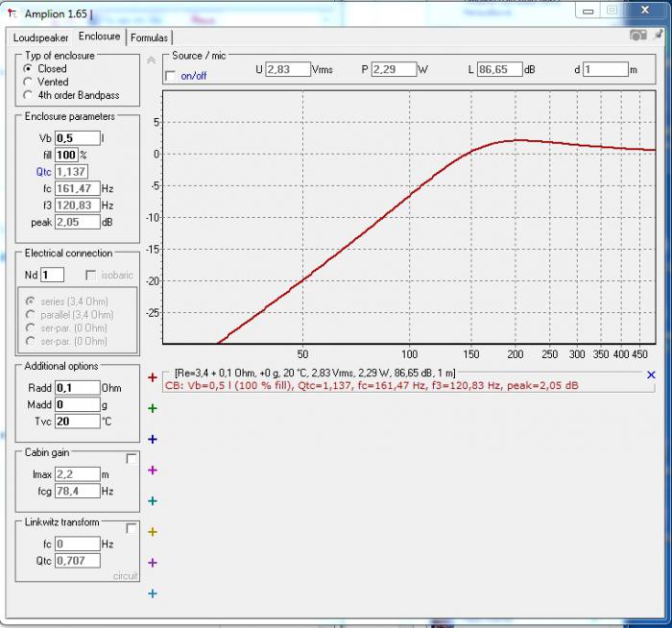Collapse panel with double chevron arrow
The height and width of the screenshot is (628, 672).
pos(151,60)
